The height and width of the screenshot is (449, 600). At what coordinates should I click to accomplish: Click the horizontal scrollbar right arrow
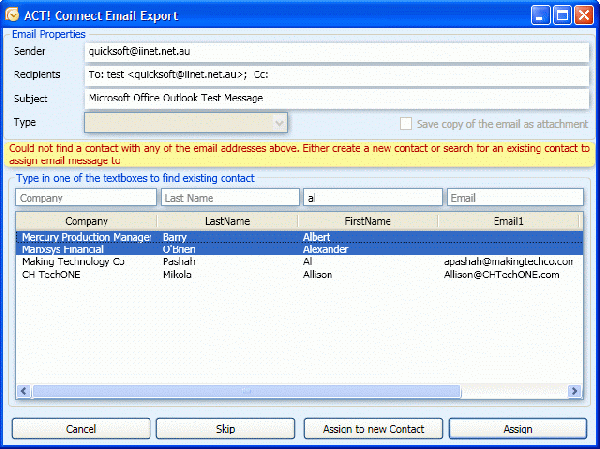574,391
